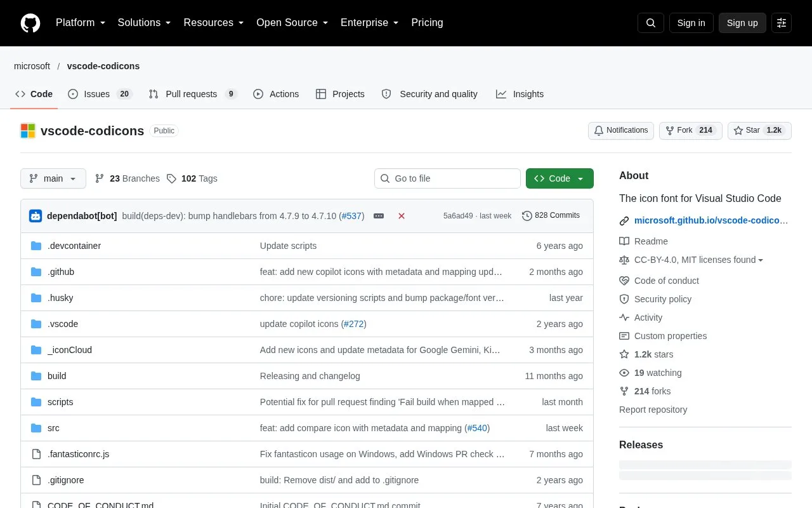Expand the Open Source menu
Image resolution: width=812 pixels, height=508 pixels.
tap(292, 23)
